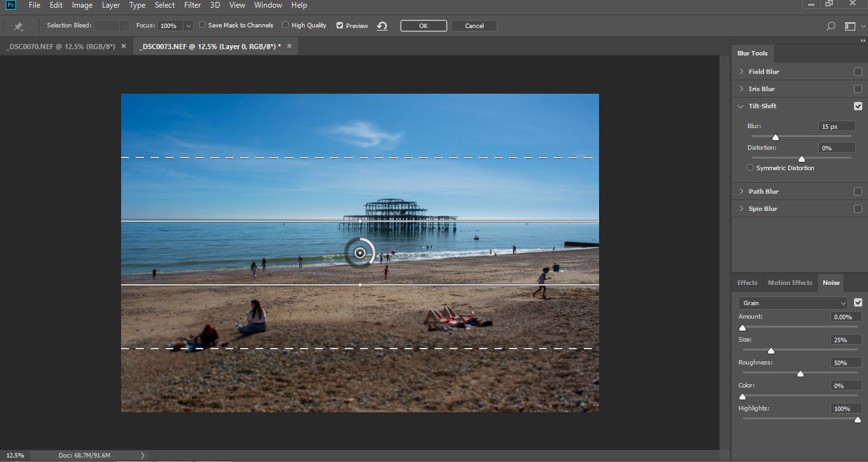Click the reset blur pins icon
This screenshot has height=462, width=868.
coord(382,26)
